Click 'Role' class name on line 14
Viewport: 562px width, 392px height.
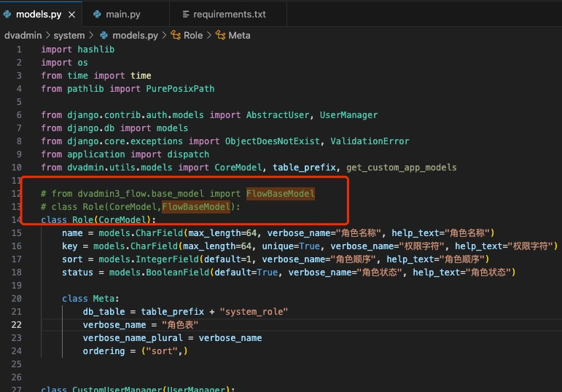coord(83,219)
